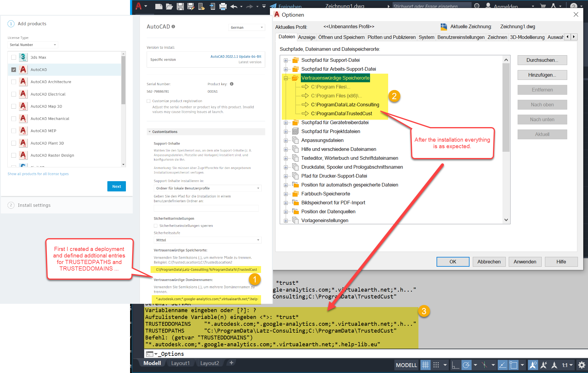
Task: Click the Durchsuchen button
Action: (x=542, y=60)
